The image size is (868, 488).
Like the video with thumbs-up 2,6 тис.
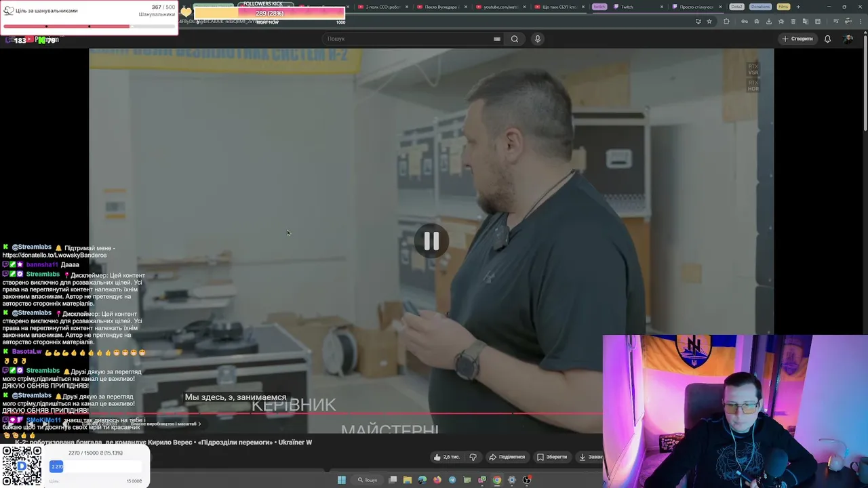447,457
